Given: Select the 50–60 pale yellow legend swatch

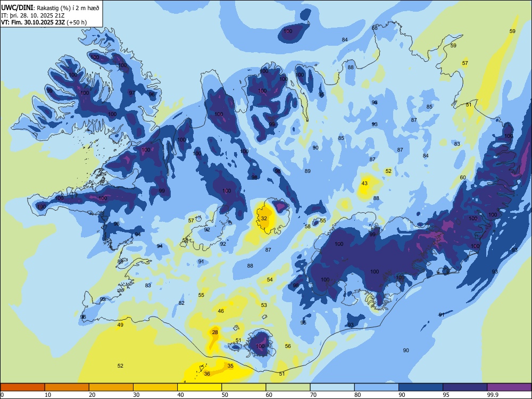Looking at the screenshot, I should pyautogui.click(x=244, y=387).
